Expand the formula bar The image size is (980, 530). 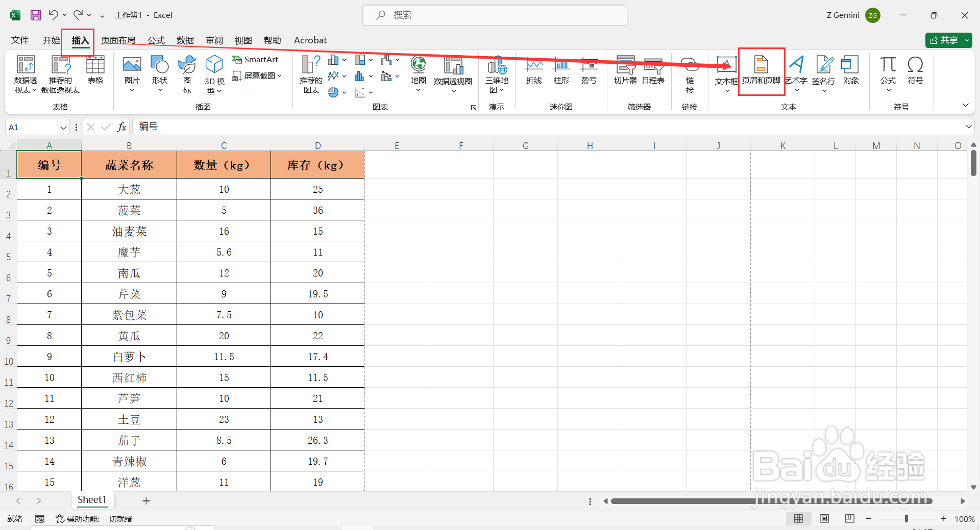point(968,127)
